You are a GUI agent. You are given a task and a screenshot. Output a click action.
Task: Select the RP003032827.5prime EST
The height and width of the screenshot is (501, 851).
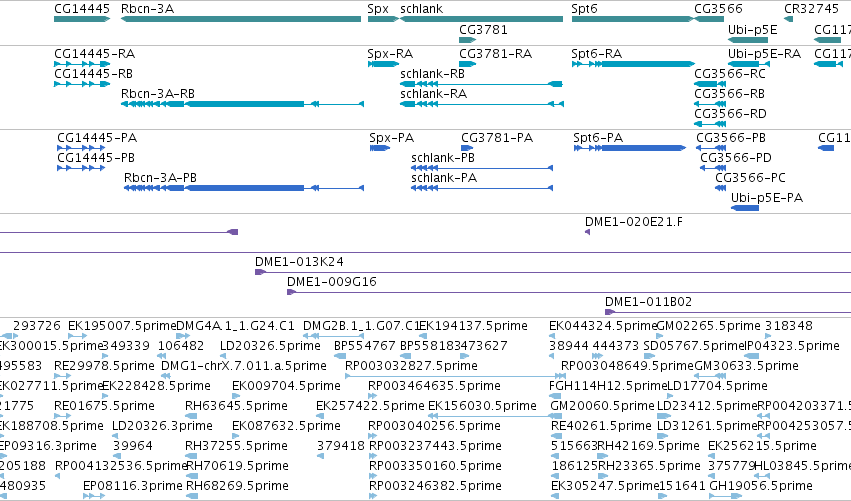coord(455,376)
